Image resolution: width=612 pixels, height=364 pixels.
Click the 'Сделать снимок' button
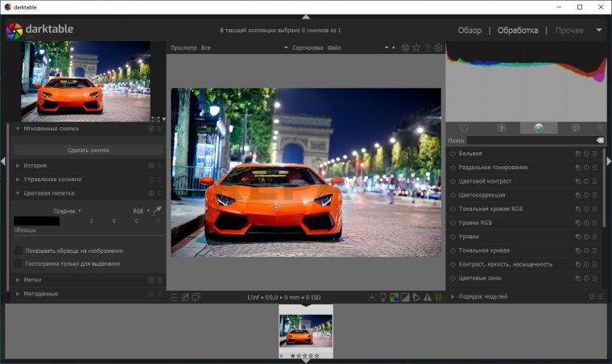(89, 150)
